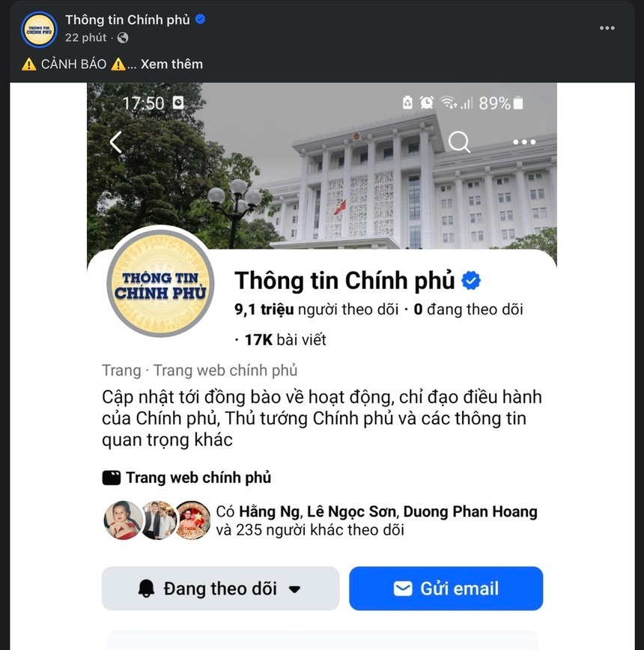Open the Thông tin Chính phủ page name link
The image size is (644, 650).
point(127,19)
